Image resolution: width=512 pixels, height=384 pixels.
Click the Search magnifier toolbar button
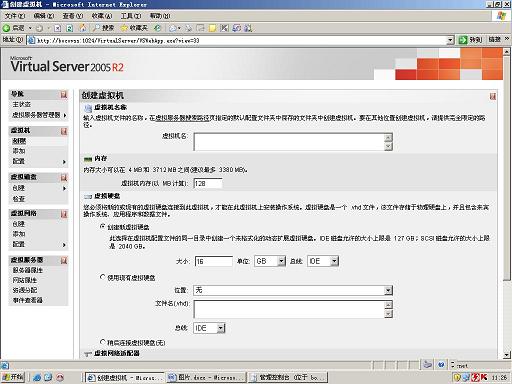(x=103, y=28)
